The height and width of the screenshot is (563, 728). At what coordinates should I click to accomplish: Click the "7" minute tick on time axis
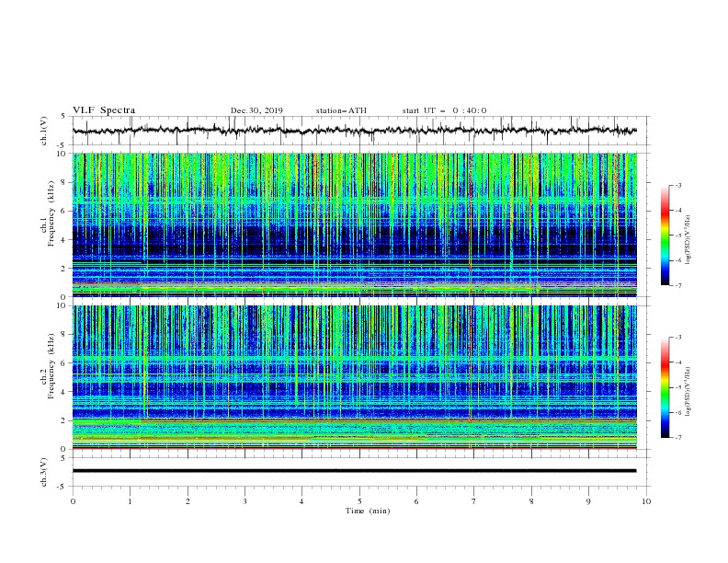(x=474, y=501)
